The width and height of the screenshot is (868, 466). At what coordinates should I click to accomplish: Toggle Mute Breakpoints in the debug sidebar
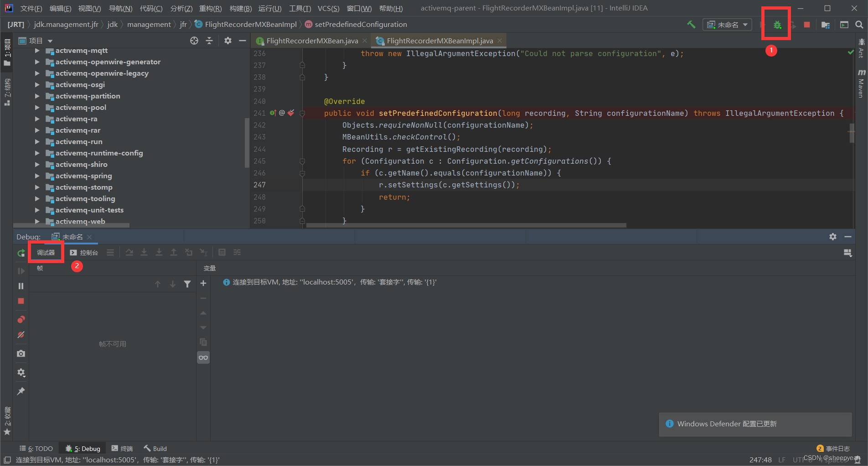[21, 335]
